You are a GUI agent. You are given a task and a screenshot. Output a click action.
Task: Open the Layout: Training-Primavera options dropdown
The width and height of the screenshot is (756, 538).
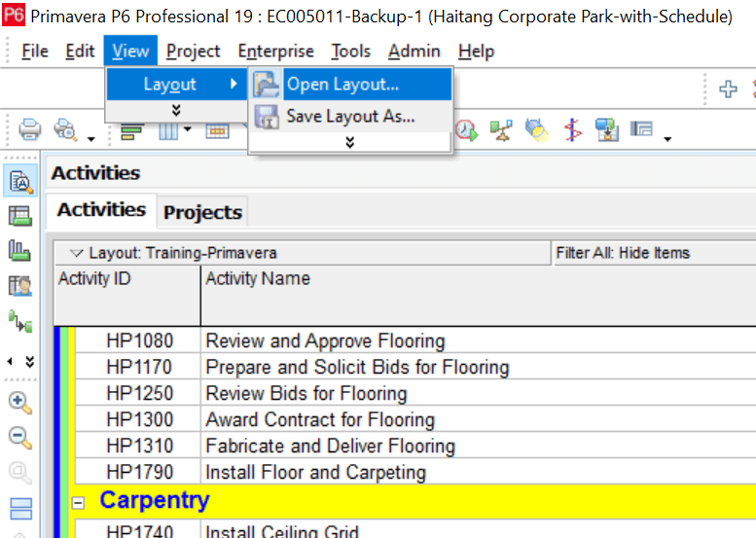click(x=76, y=253)
